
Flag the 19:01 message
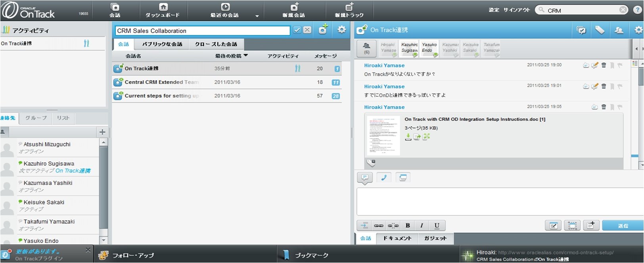(620, 86)
